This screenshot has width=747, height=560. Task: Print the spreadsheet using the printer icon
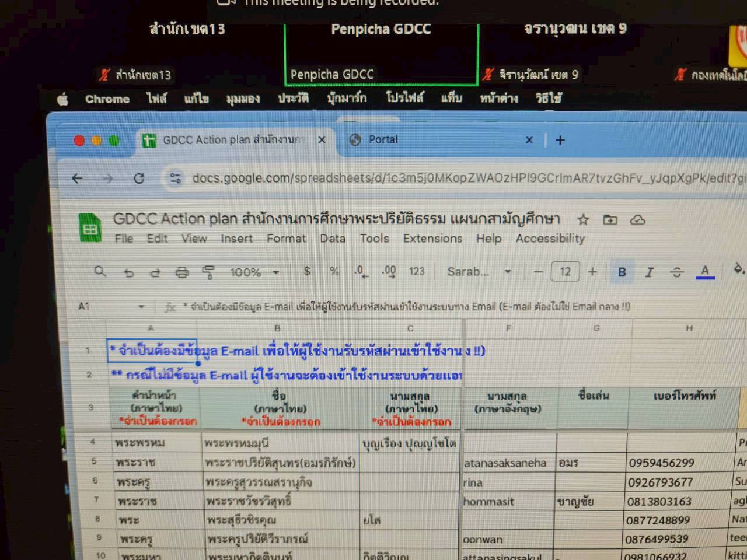pos(182,272)
